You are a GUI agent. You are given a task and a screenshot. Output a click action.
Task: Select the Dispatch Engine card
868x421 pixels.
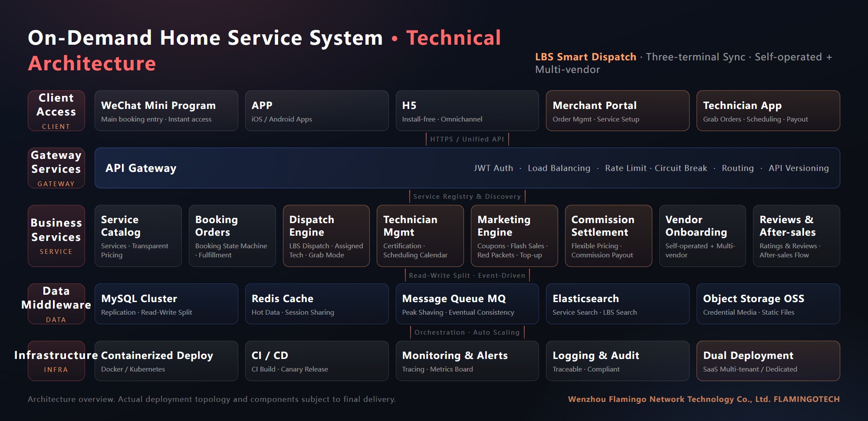click(x=326, y=236)
